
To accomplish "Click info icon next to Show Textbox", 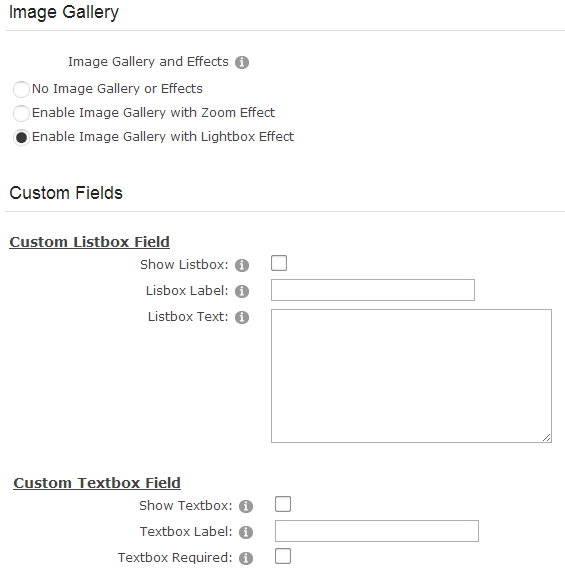I will pyautogui.click(x=246, y=506).
